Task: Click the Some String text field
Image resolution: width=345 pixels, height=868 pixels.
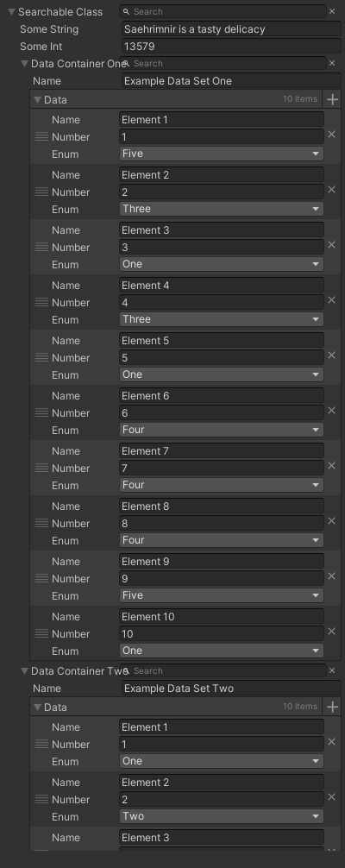Action: pyautogui.click(x=231, y=28)
